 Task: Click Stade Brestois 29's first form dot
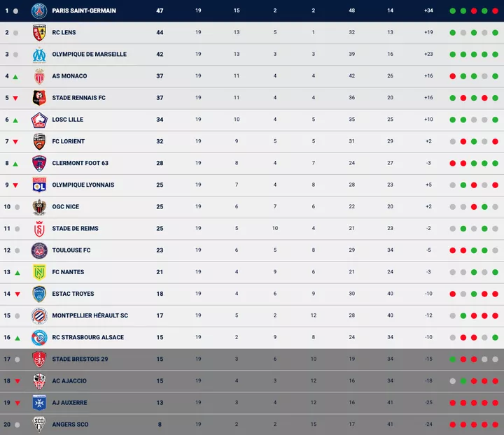tap(453, 359)
